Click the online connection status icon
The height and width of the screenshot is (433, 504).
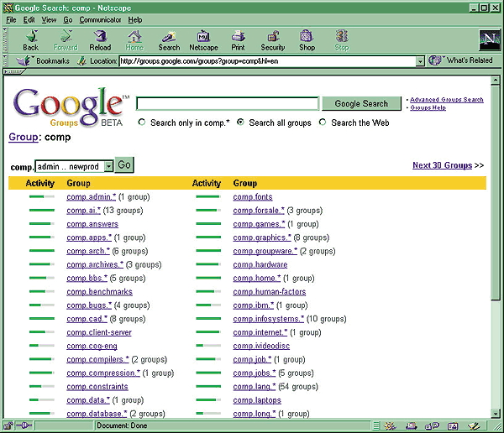click(x=24, y=425)
